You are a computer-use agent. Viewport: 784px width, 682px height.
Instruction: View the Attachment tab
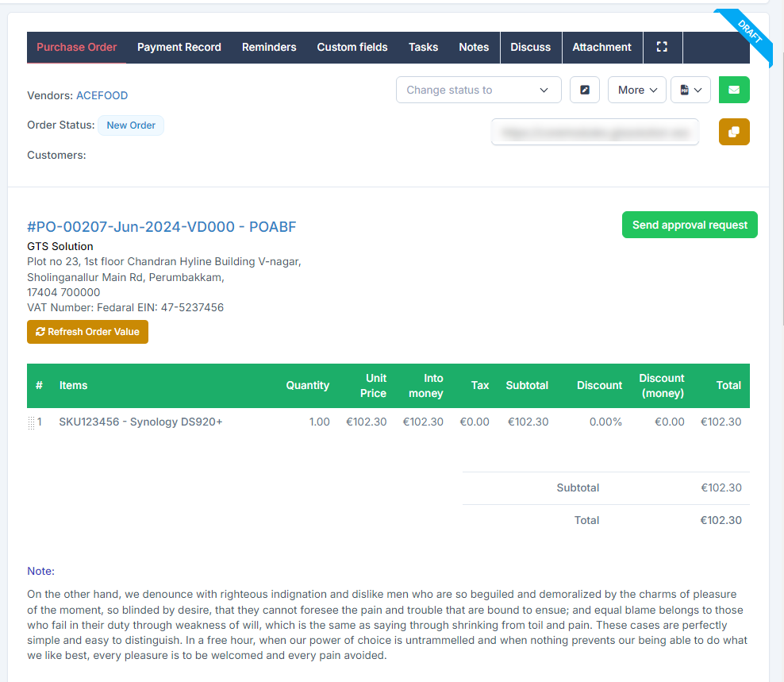pyautogui.click(x=601, y=47)
